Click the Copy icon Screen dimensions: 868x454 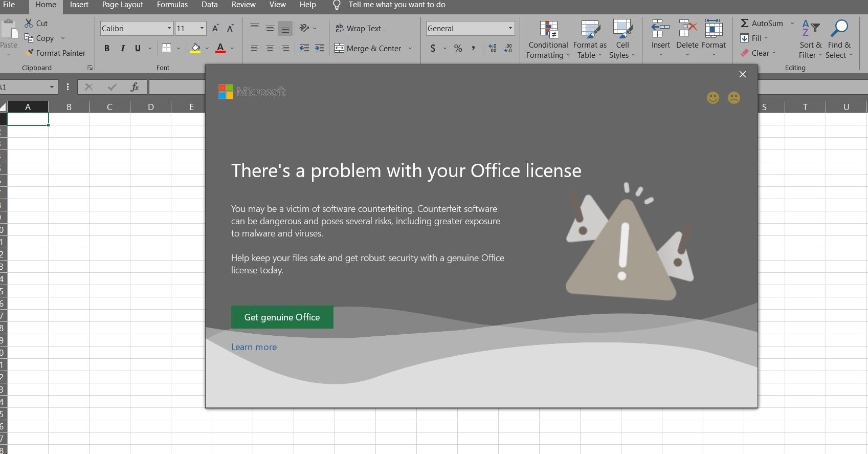[29, 38]
